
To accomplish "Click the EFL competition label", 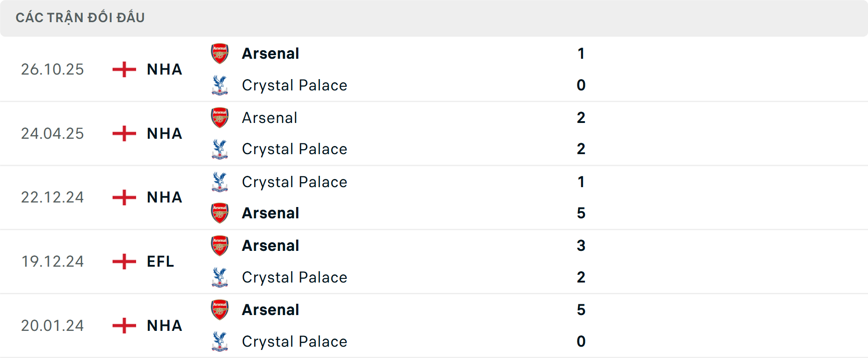I will coord(160,261).
